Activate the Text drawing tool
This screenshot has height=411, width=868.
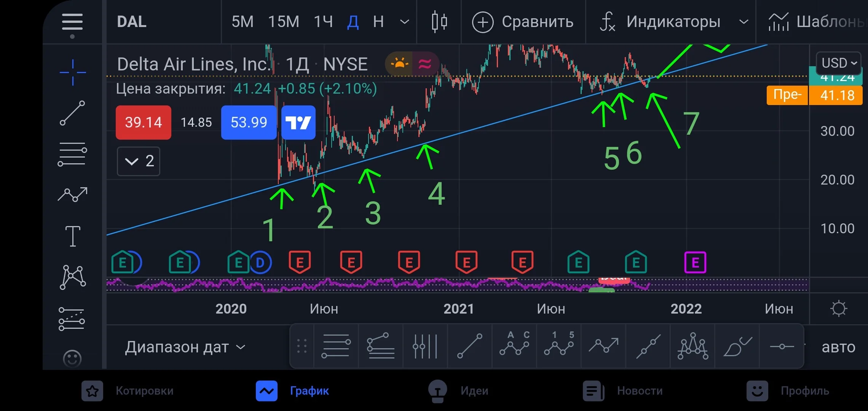point(73,236)
